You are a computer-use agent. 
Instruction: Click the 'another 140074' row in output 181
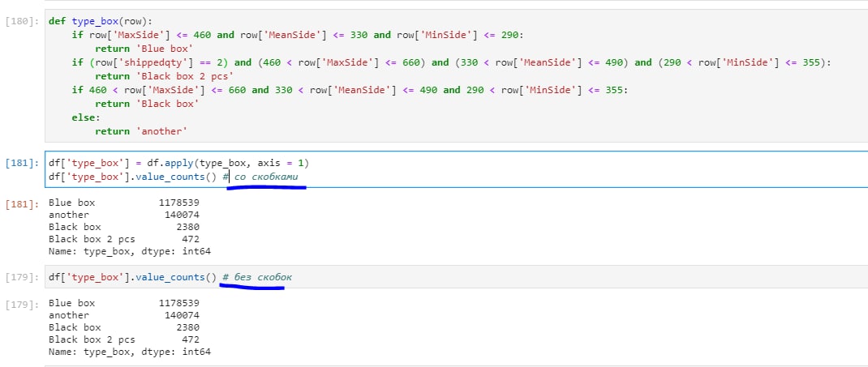(124, 215)
